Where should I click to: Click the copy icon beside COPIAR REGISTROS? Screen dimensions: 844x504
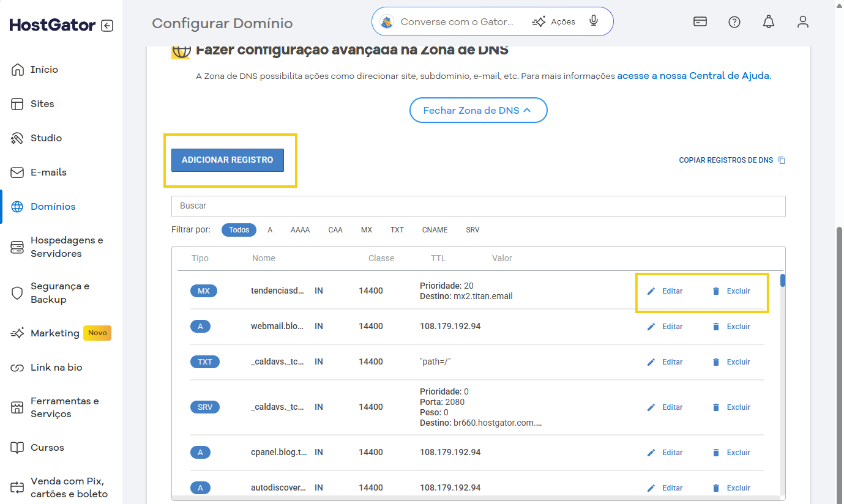782,160
